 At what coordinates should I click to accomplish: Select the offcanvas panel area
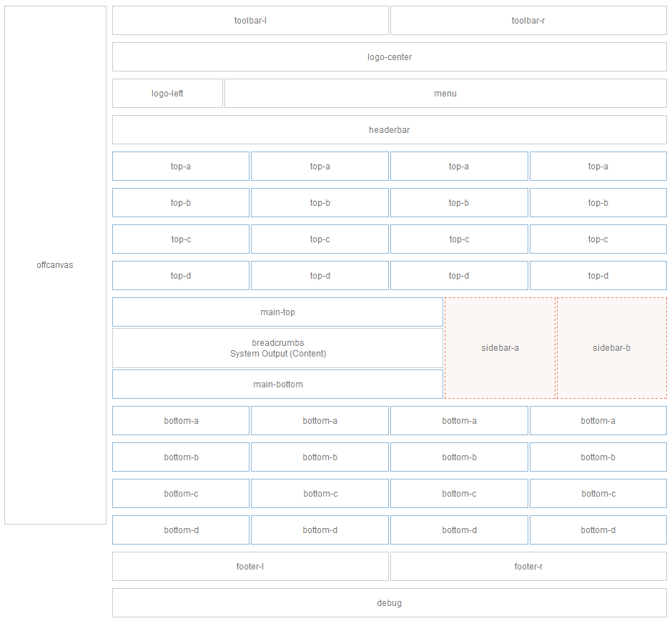point(54,265)
